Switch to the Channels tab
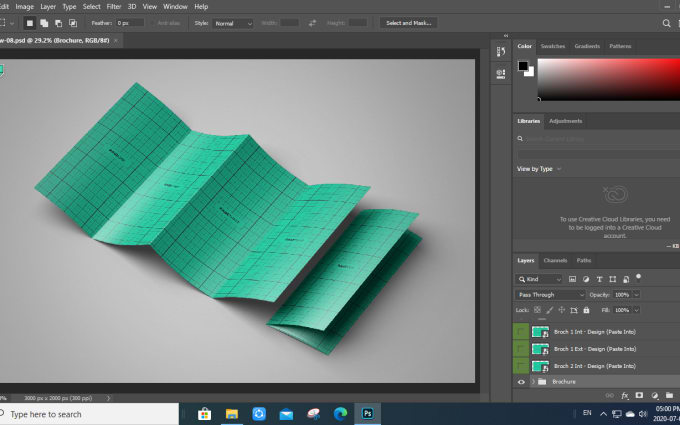 pos(555,260)
